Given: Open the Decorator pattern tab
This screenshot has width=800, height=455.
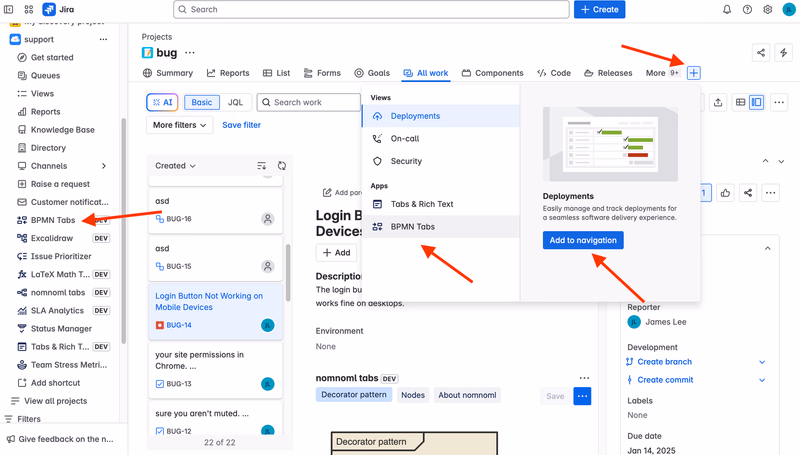Looking at the screenshot, I should [x=354, y=395].
